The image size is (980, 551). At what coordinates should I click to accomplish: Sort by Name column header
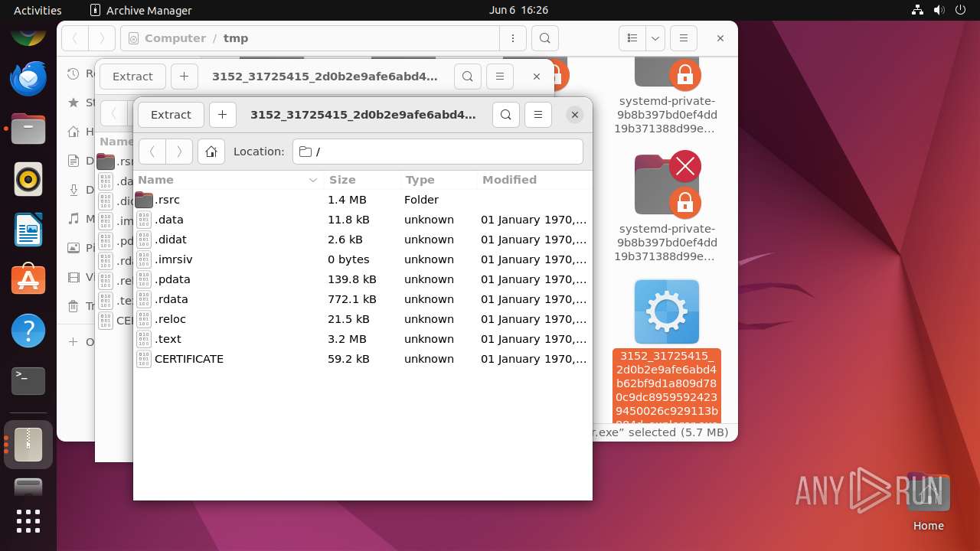[x=228, y=180]
